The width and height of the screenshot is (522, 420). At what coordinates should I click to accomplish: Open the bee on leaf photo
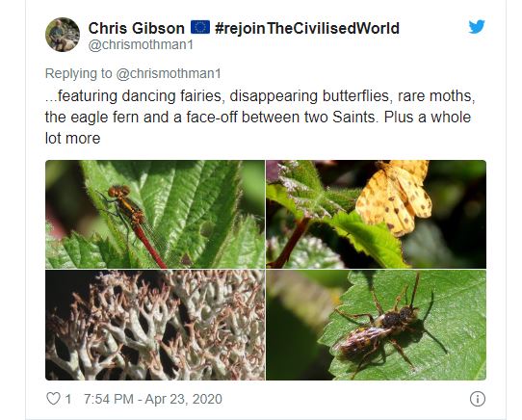tap(377, 325)
